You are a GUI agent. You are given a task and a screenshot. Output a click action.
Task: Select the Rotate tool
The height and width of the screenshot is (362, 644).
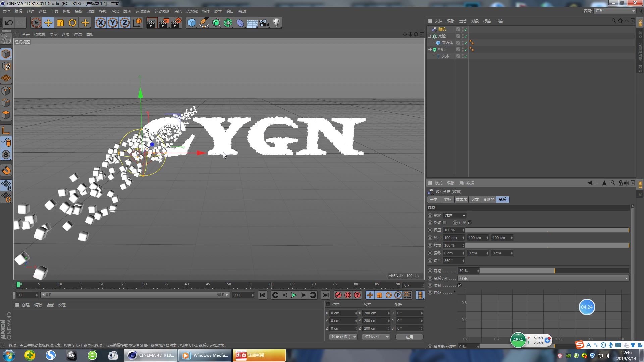coord(72,23)
